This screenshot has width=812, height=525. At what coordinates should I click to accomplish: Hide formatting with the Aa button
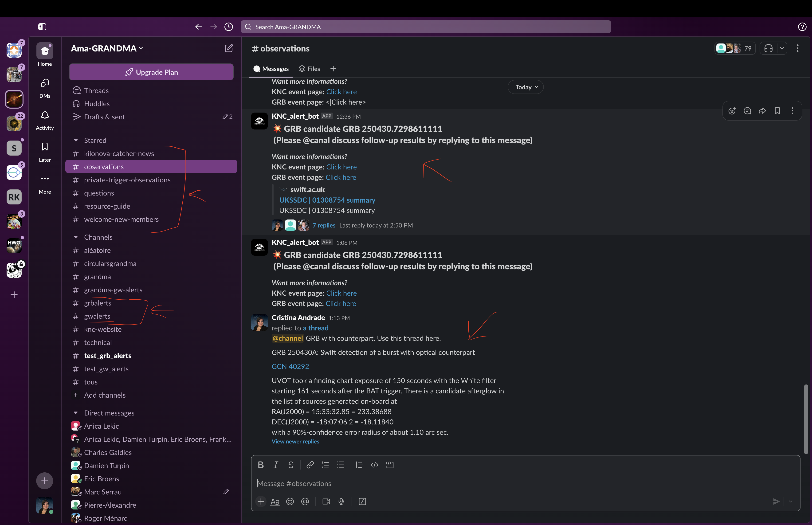(x=275, y=502)
